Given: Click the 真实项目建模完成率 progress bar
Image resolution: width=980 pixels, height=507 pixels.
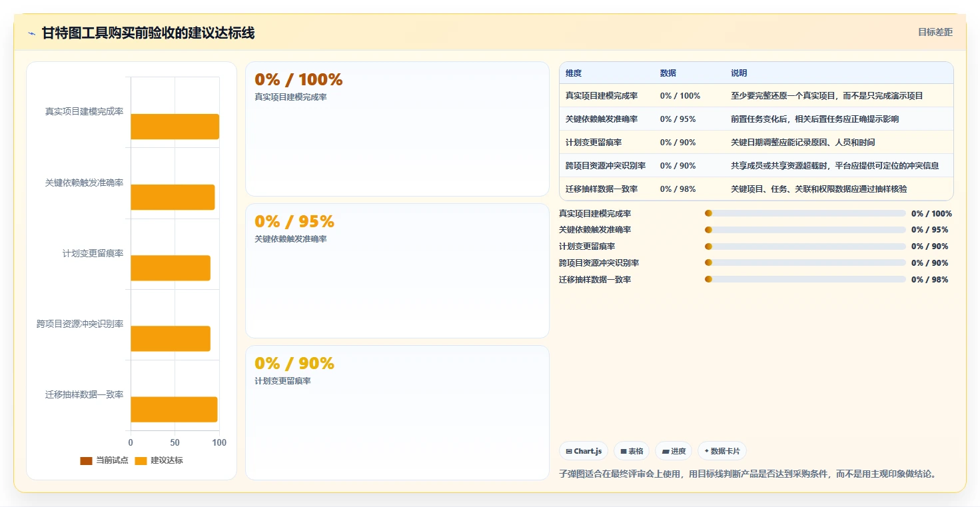Looking at the screenshot, I should point(805,213).
